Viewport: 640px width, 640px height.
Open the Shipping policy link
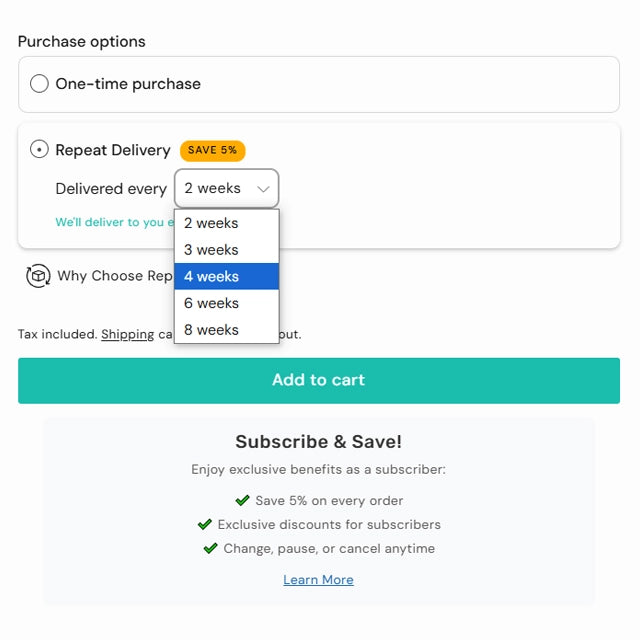coord(127,334)
